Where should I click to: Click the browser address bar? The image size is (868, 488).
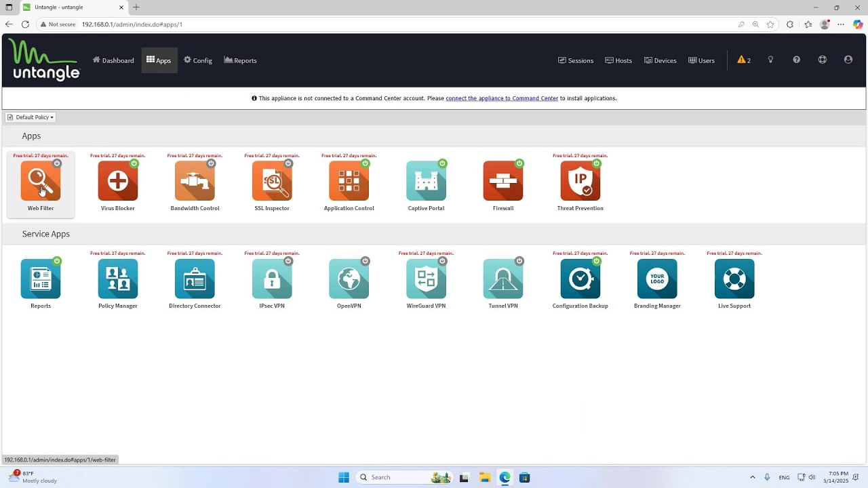click(x=407, y=24)
